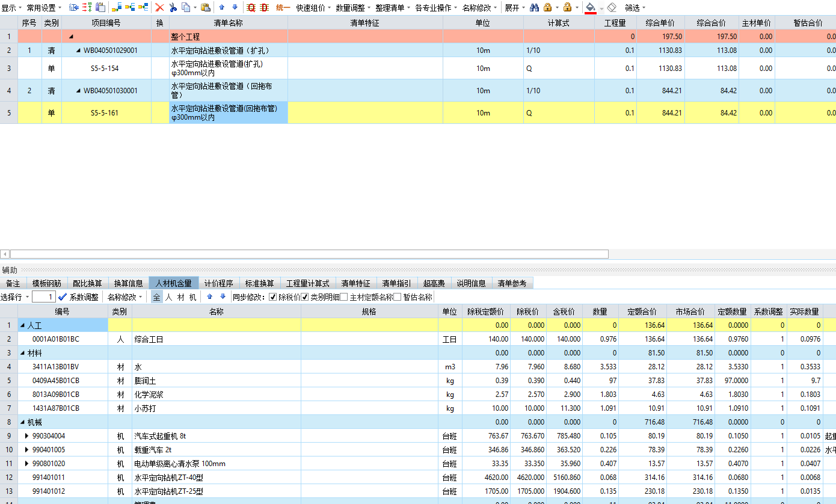The height and width of the screenshot is (504, 836).
Task: Click the red Q icon in toolbar
Action: pyautogui.click(x=251, y=7)
